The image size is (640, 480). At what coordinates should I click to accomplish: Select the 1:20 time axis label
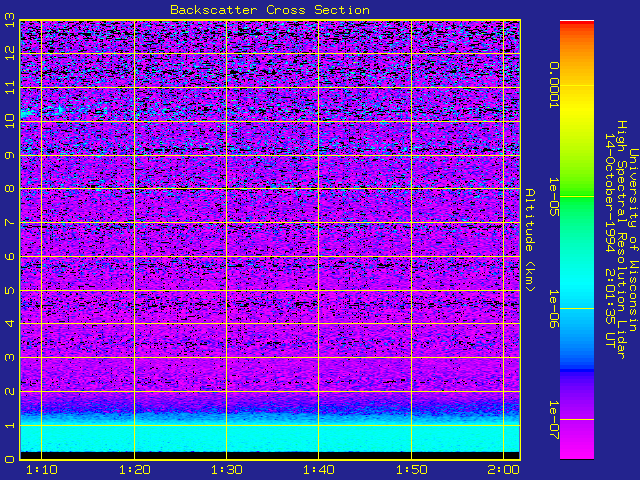(x=134, y=470)
